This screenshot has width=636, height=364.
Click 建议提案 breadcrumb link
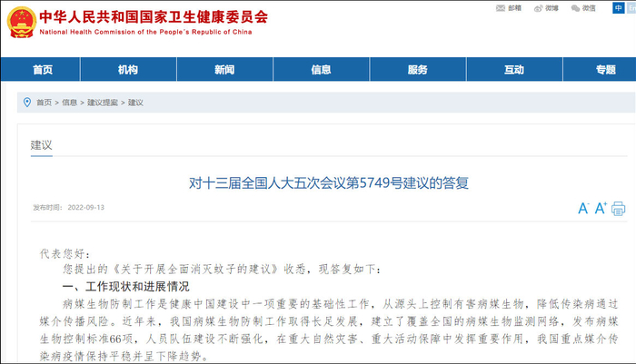pos(102,103)
